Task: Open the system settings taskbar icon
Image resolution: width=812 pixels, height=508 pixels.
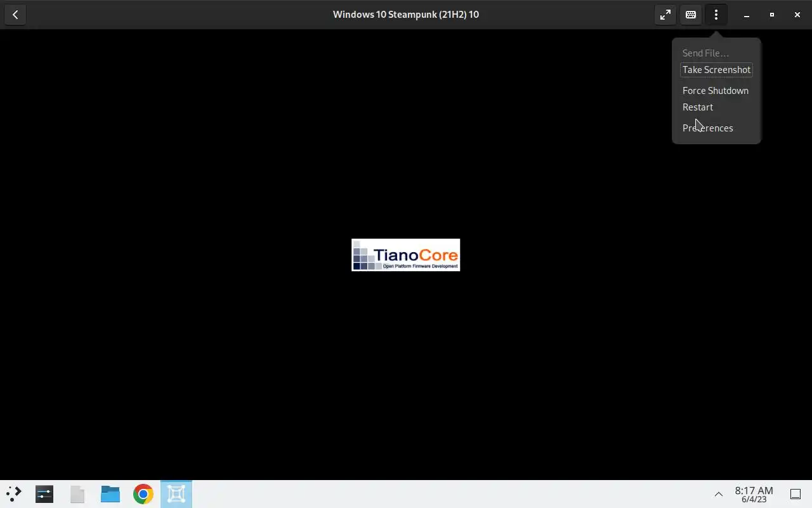Action: [44, 494]
